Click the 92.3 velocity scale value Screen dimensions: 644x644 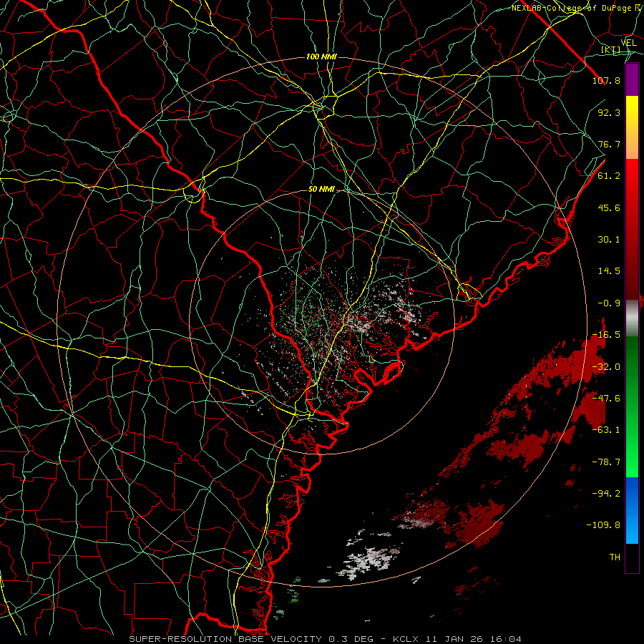609,112
